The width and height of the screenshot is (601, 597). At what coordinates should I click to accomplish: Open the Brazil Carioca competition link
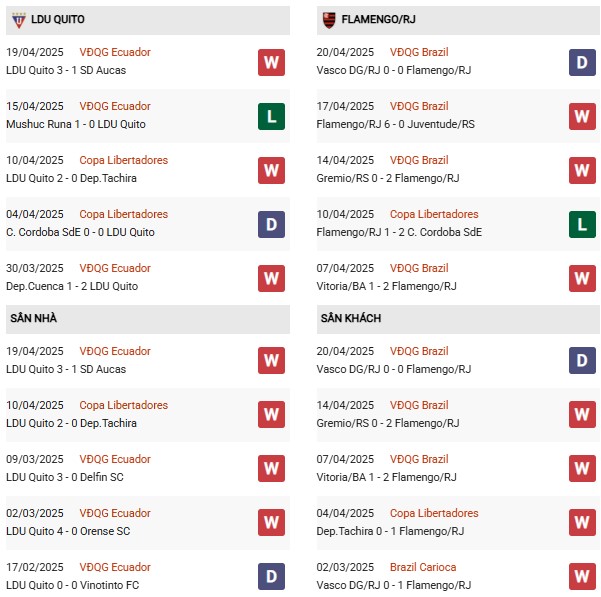(x=423, y=567)
